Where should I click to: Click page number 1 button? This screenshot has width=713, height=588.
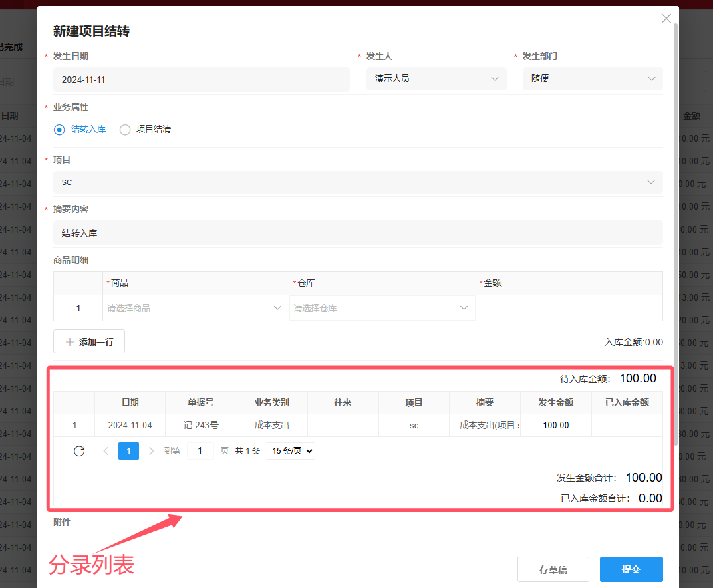tap(128, 451)
